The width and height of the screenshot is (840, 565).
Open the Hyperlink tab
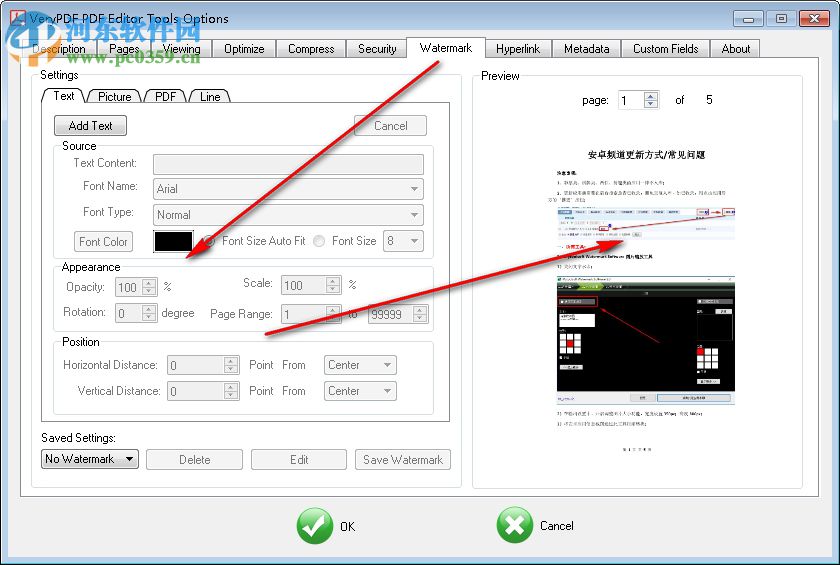click(x=518, y=49)
